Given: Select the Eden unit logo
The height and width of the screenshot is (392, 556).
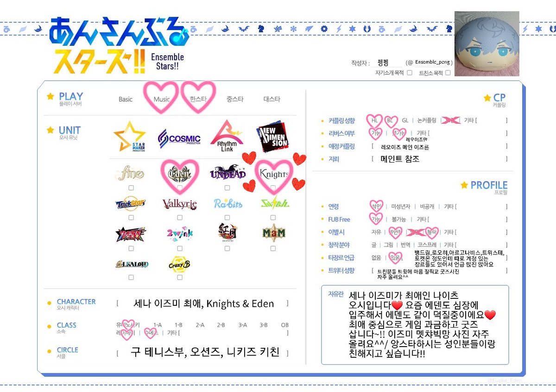Looking at the screenshot, I should (180, 174).
